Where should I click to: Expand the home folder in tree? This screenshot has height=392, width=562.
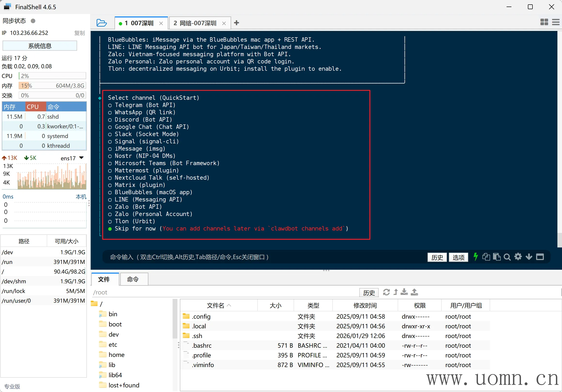tap(116, 354)
